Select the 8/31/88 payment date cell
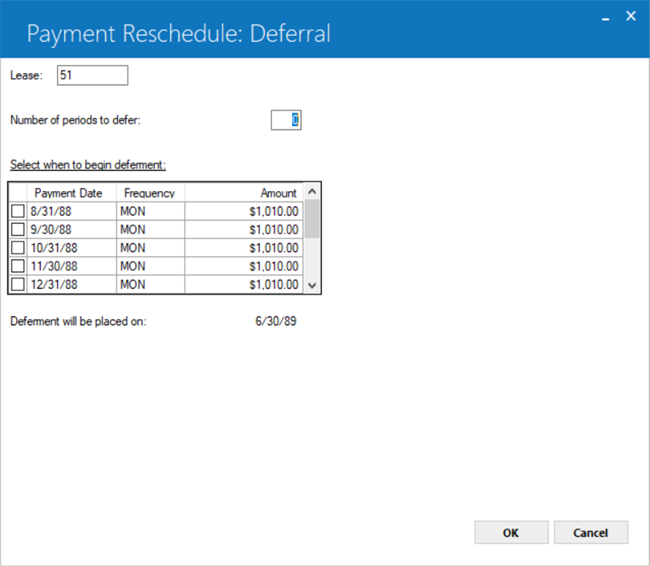The width and height of the screenshot is (650, 566). [x=72, y=211]
